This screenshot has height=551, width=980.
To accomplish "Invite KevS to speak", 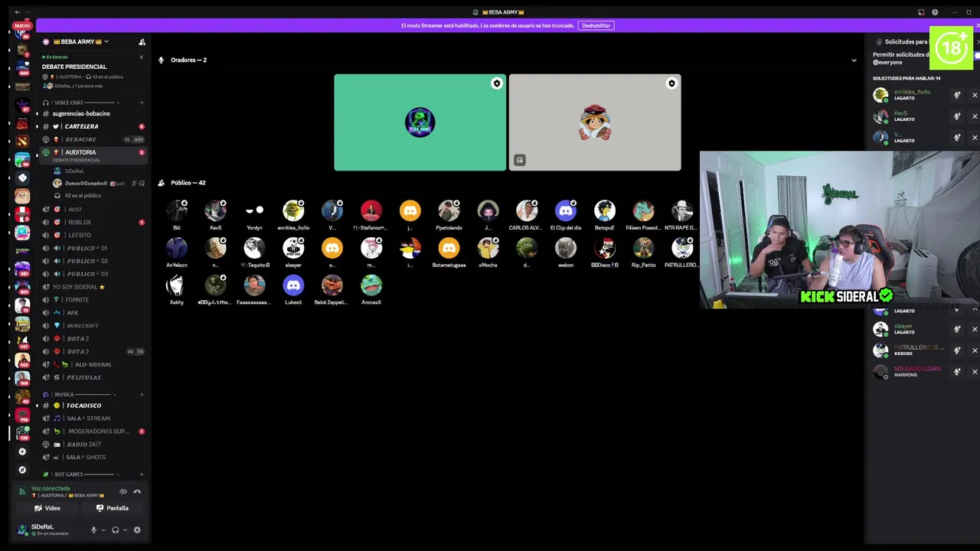I will point(957,116).
